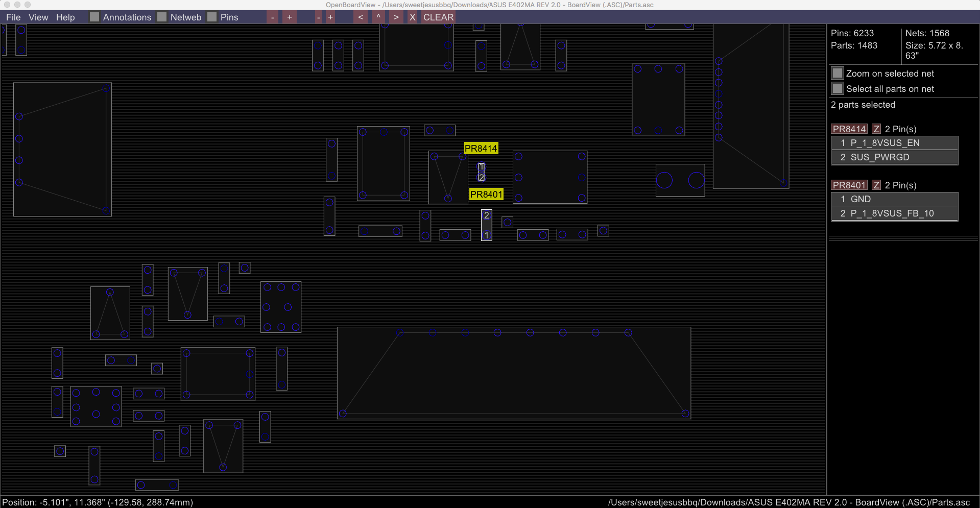This screenshot has width=980, height=508.
Task: Click the Position readout in the status bar
Action: point(98,502)
